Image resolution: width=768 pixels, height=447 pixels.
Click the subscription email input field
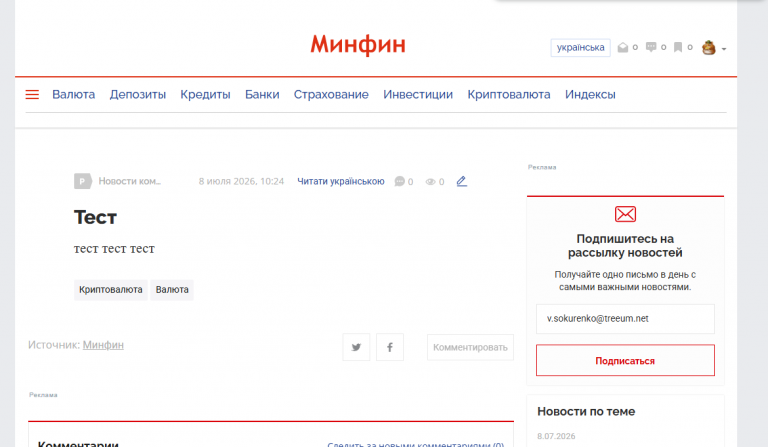point(625,319)
